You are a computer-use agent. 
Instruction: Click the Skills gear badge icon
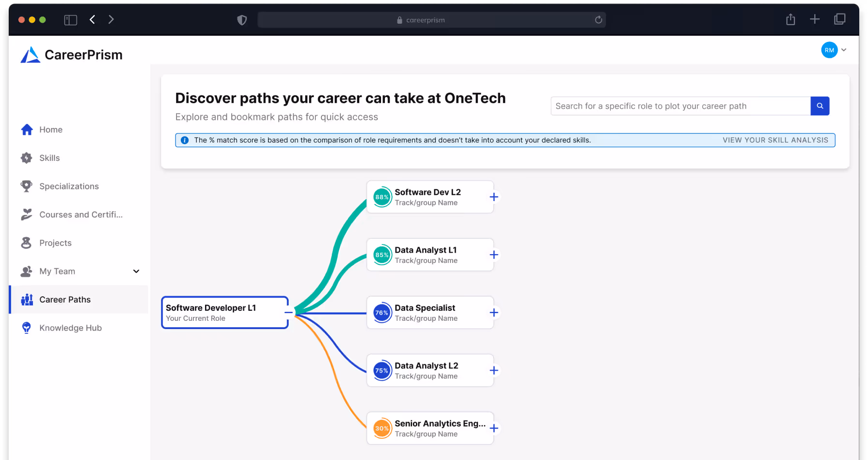[x=27, y=158]
